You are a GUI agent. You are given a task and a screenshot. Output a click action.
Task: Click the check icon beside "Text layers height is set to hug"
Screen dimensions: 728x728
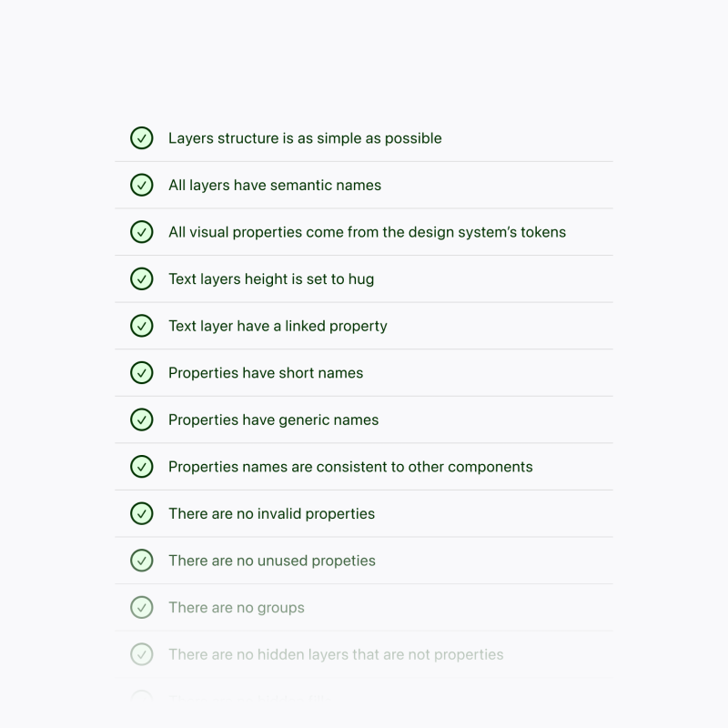pos(142,278)
